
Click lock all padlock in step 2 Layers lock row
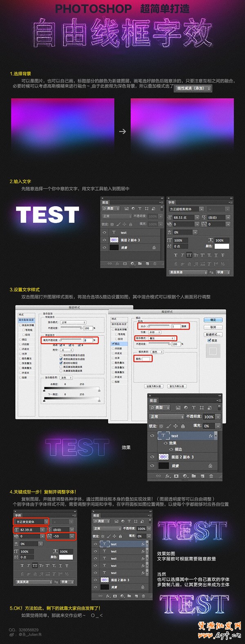pos(131,224)
